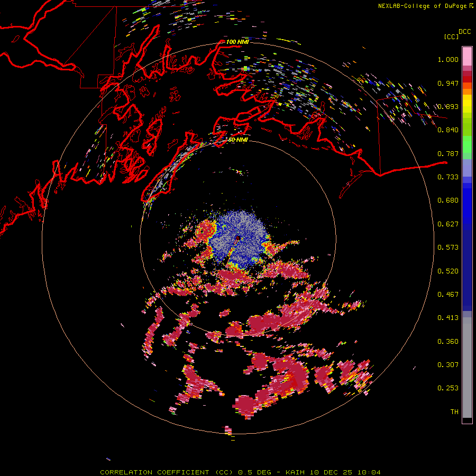The width and height of the screenshot is (476, 476).
Task: Click the 0.733 color scale value
Action: (448, 177)
